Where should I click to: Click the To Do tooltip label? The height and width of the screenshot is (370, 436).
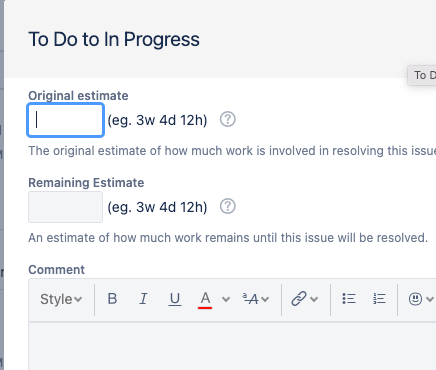[x=422, y=75]
